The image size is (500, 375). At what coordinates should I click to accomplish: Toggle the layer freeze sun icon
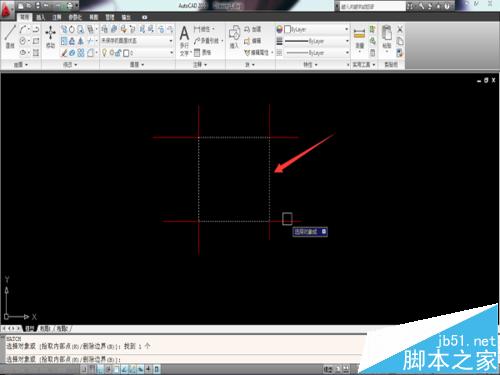click(112, 53)
